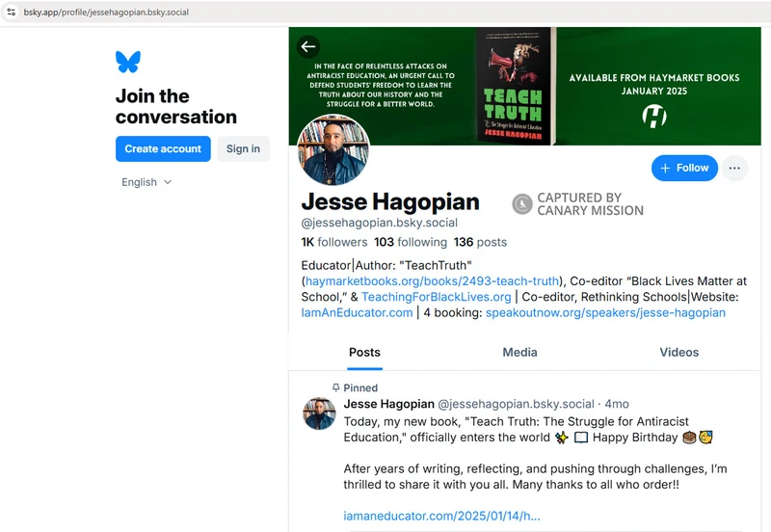The height and width of the screenshot is (532, 771).
Task: Click the 136 posts count
Action: tap(480, 243)
